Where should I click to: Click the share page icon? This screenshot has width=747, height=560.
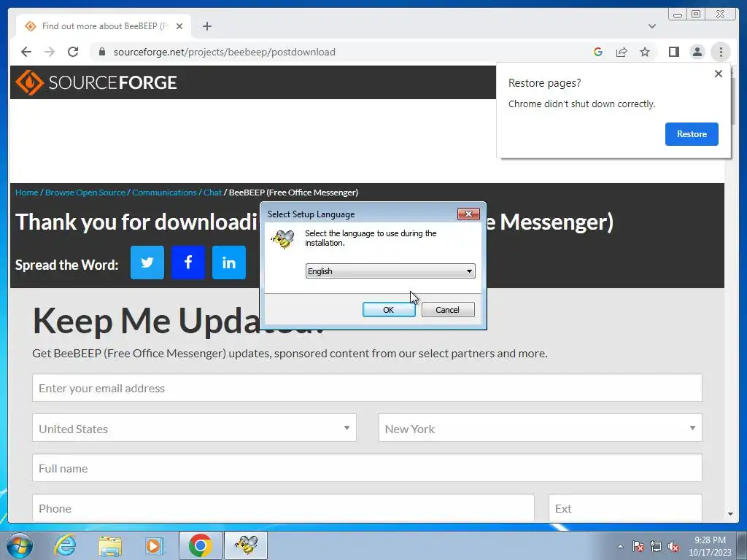[x=622, y=52]
